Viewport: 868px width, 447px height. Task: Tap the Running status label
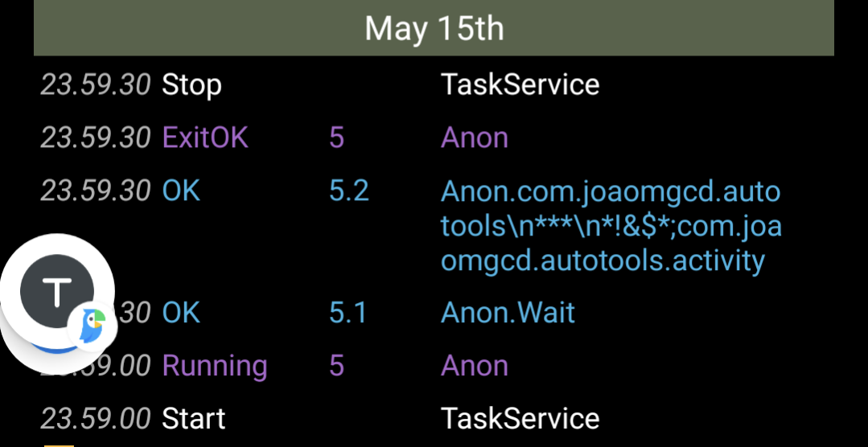click(215, 366)
